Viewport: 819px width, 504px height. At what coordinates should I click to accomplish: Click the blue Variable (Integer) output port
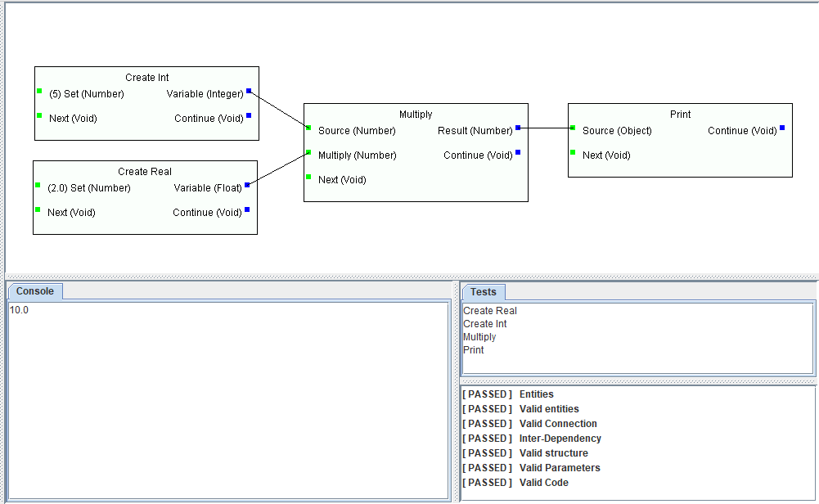click(x=249, y=91)
